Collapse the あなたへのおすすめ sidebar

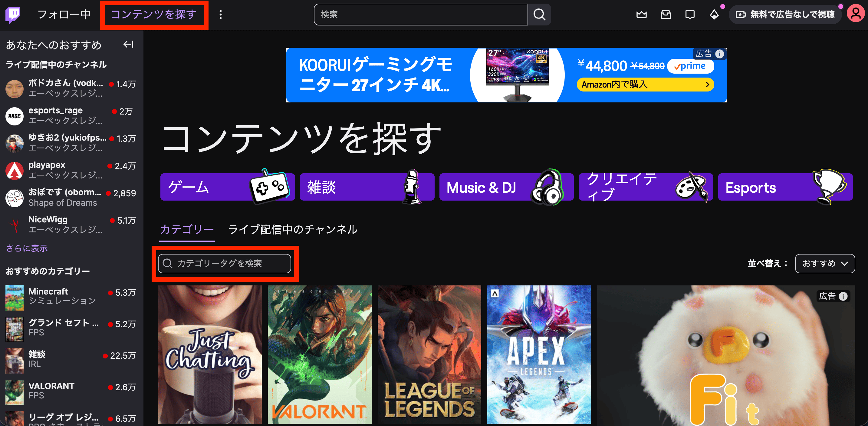click(128, 45)
